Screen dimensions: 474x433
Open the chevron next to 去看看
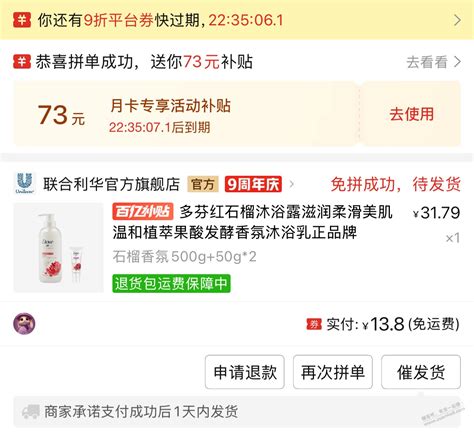(458, 62)
